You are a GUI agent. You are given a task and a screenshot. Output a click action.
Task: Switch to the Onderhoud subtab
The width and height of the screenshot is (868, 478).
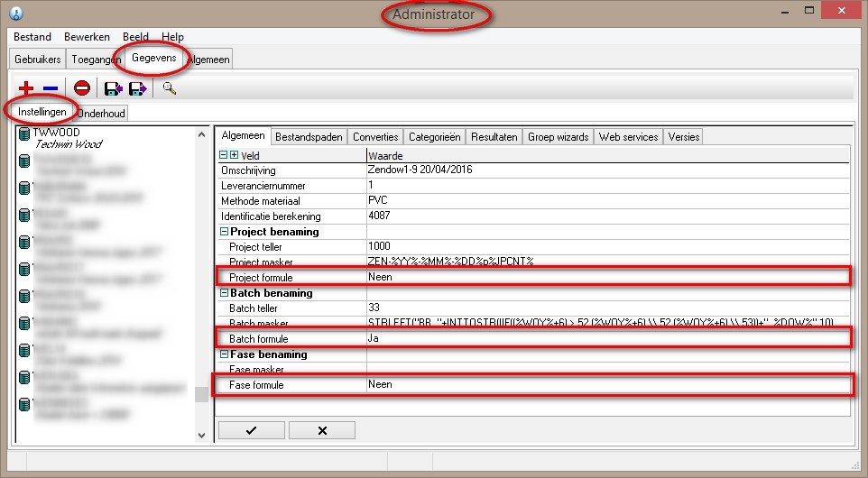click(x=101, y=114)
